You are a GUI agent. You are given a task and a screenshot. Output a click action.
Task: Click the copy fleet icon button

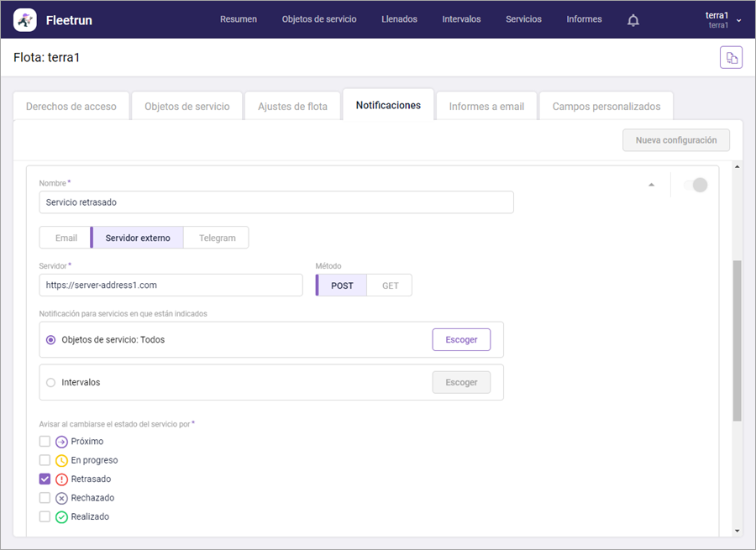click(731, 58)
